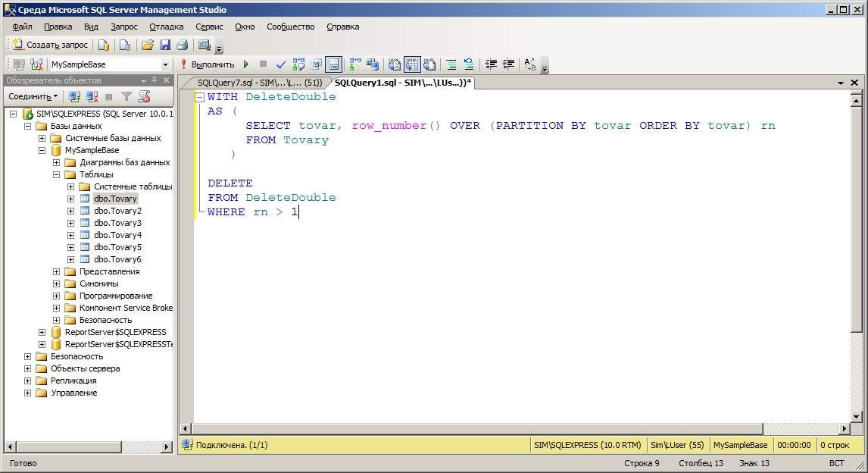Select the dbo.Tovary3 table
This screenshot has width=868, height=473.
pos(117,223)
